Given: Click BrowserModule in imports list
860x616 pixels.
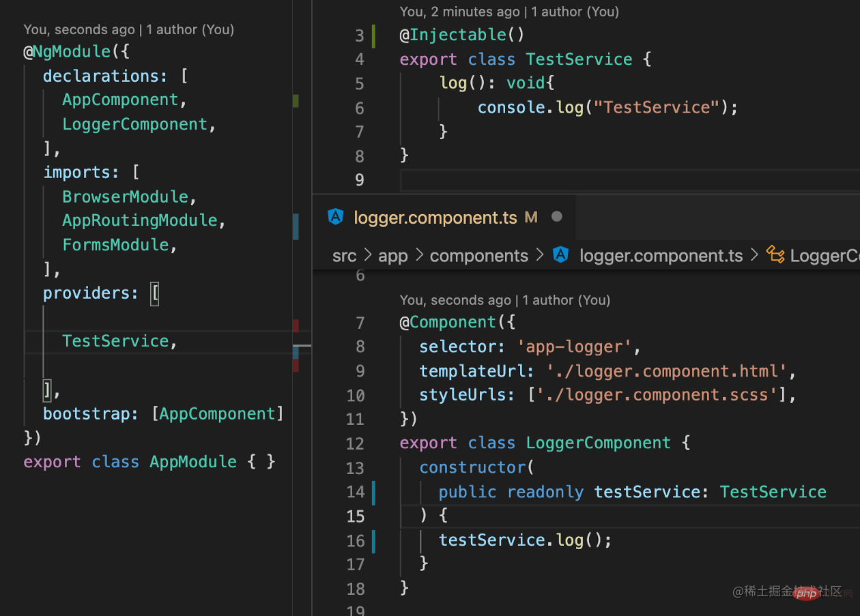Looking at the screenshot, I should 125,196.
